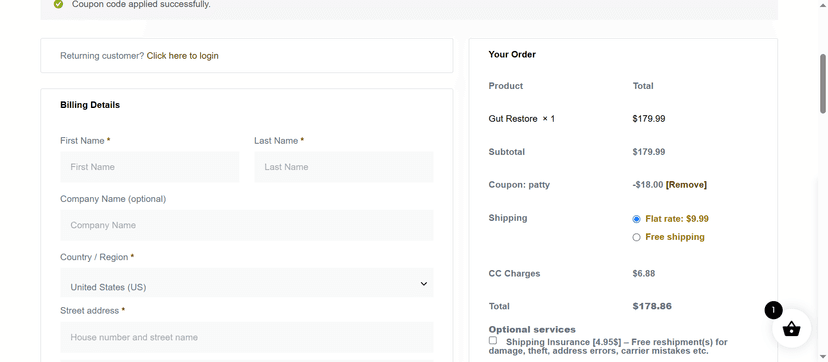Click the 'Billing Details' heading
The width and height of the screenshot is (828, 362).
click(90, 105)
